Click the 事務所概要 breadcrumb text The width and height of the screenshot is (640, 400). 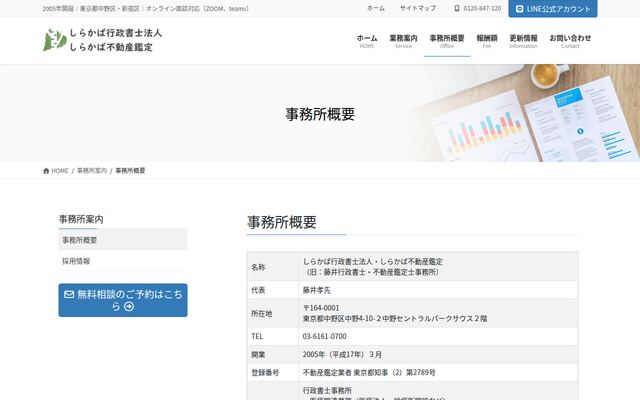point(130,171)
